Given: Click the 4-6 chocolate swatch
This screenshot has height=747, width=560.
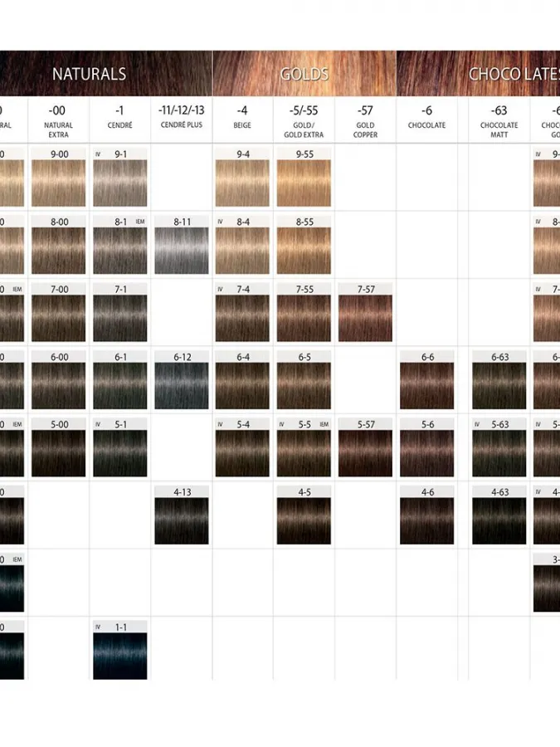Looking at the screenshot, I should pyautogui.click(x=426, y=515).
